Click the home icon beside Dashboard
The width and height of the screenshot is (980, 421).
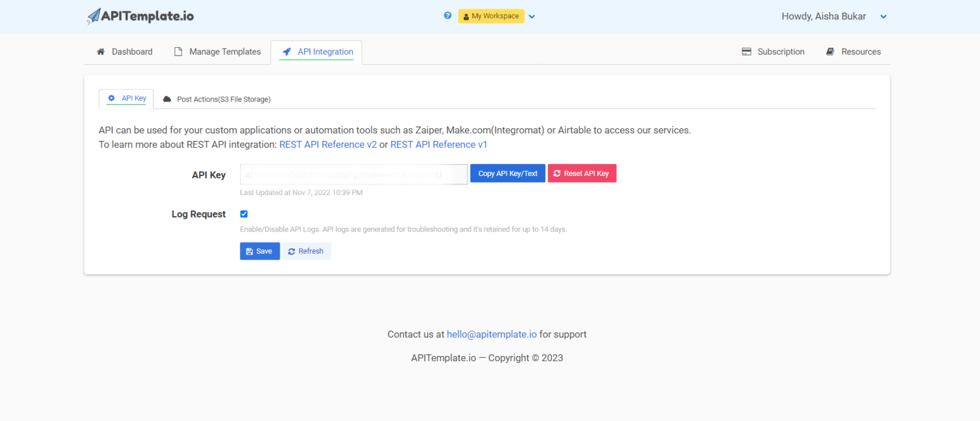tap(100, 52)
